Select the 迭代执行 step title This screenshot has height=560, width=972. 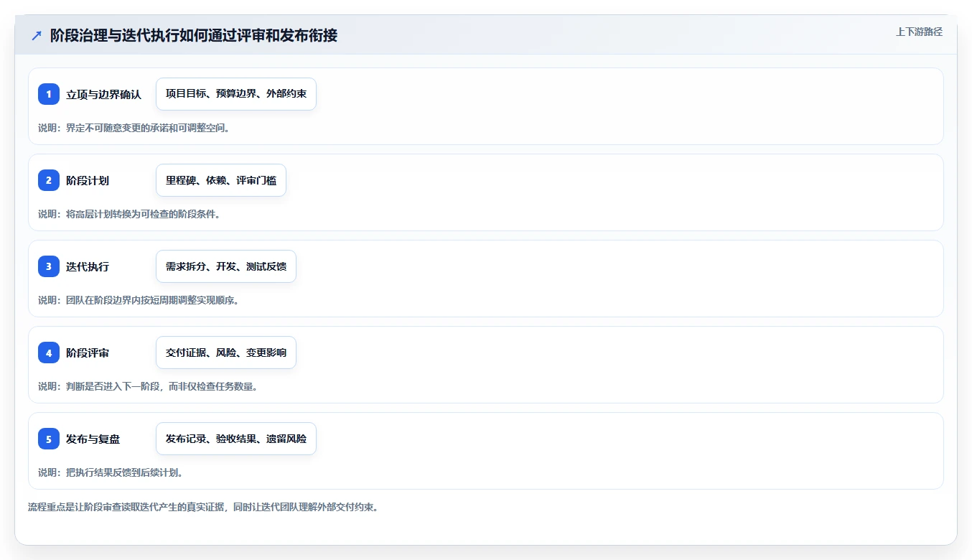click(x=88, y=266)
